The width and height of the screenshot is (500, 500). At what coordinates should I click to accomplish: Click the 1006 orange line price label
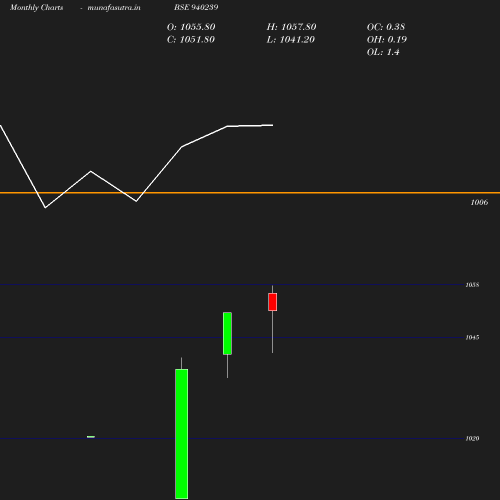(479, 202)
